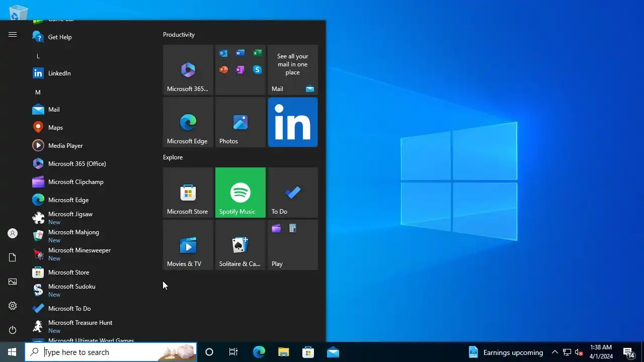Click the Windows Start button
Viewport: 644px width, 362px height.
[x=12, y=352]
